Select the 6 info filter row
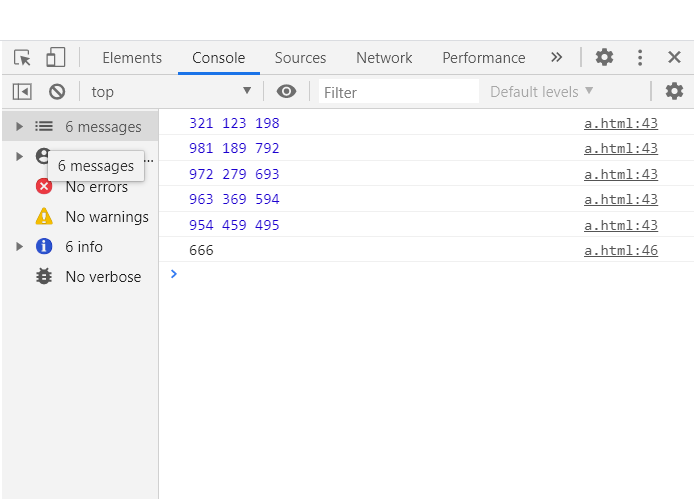The height and width of the screenshot is (499, 694). (80, 247)
